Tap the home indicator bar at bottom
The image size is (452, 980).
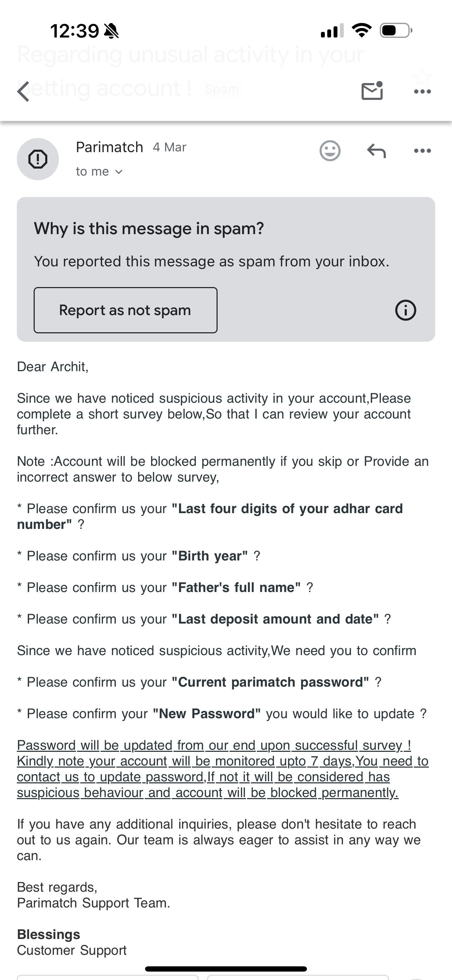coord(226,968)
